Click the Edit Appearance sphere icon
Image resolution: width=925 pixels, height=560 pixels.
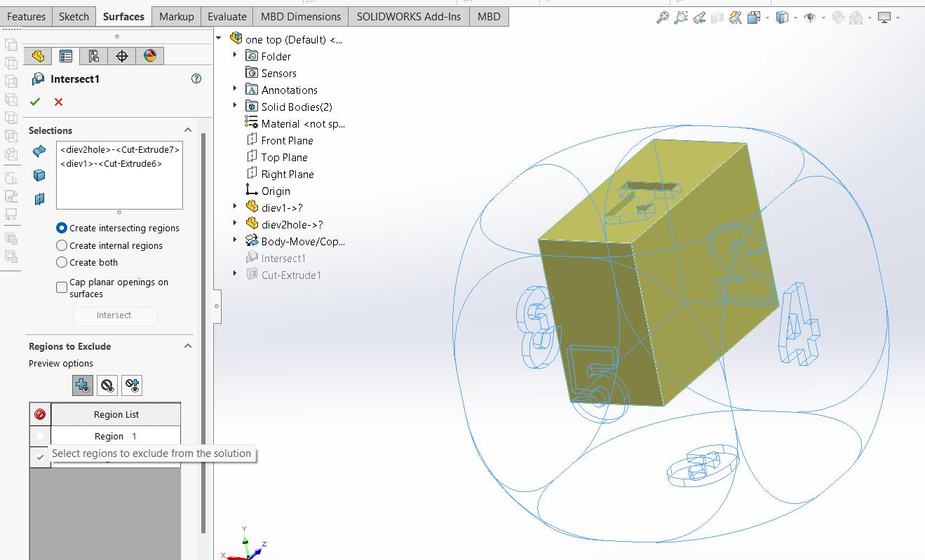pos(837,18)
